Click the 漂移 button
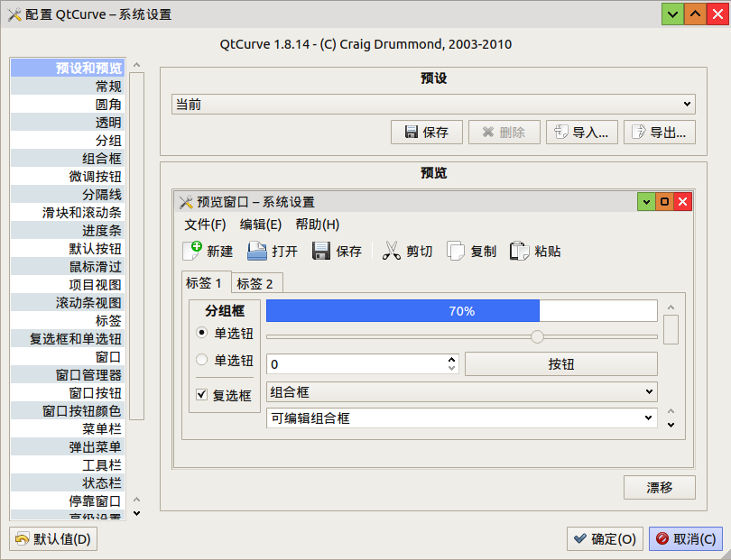731x560 pixels. [659, 487]
